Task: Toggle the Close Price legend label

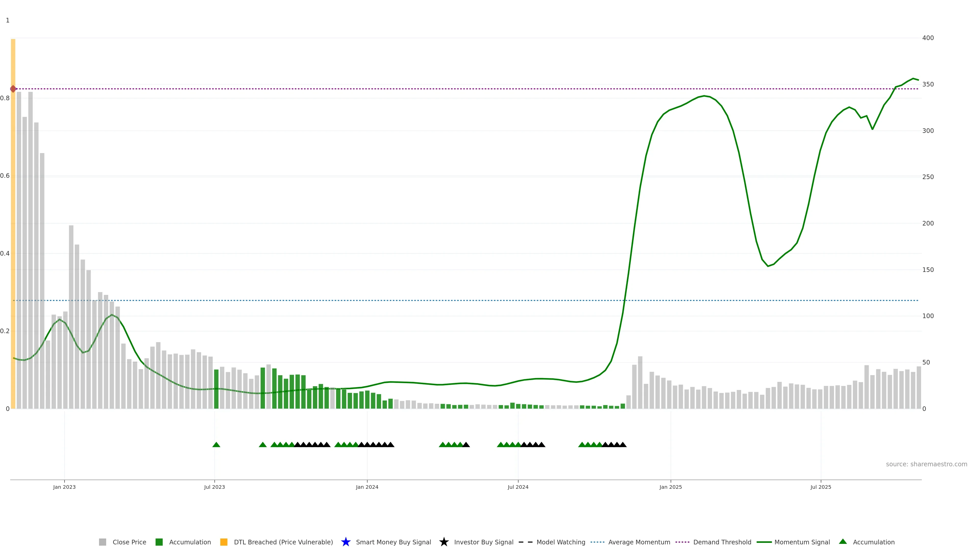Action: tap(129, 542)
